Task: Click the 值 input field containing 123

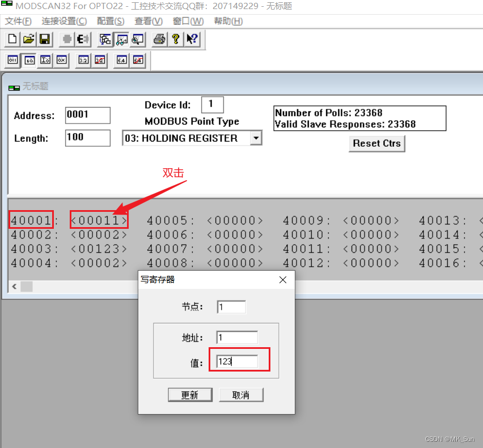Action: 237,361
